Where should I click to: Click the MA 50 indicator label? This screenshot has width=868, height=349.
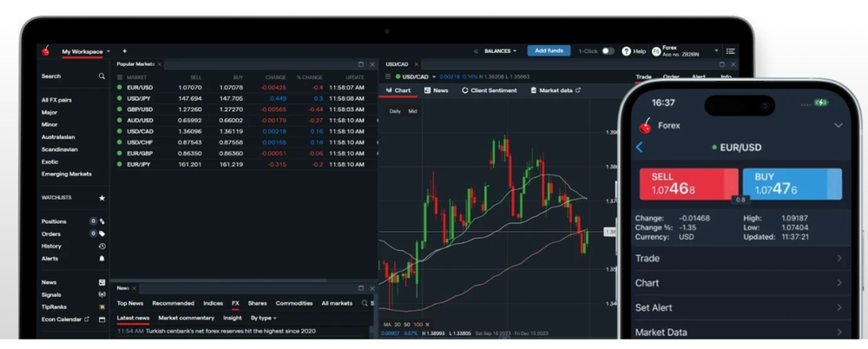click(x=406, y=325)
